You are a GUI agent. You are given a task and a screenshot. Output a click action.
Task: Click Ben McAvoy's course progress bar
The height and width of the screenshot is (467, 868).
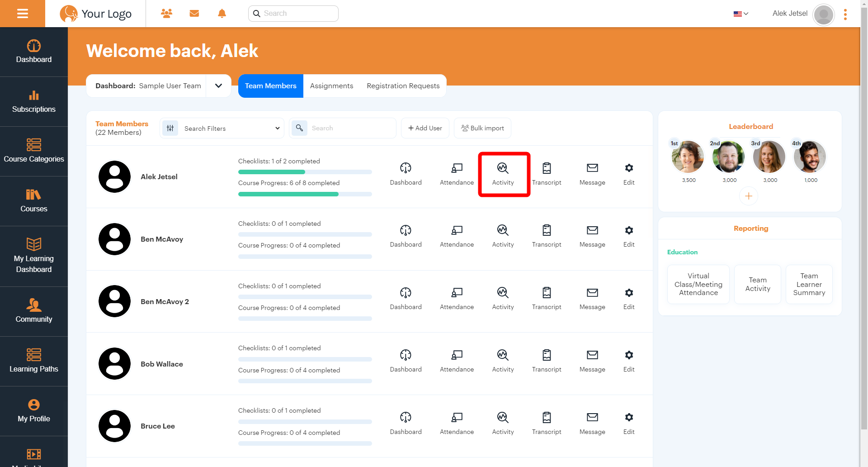click(x=305, y=257)
